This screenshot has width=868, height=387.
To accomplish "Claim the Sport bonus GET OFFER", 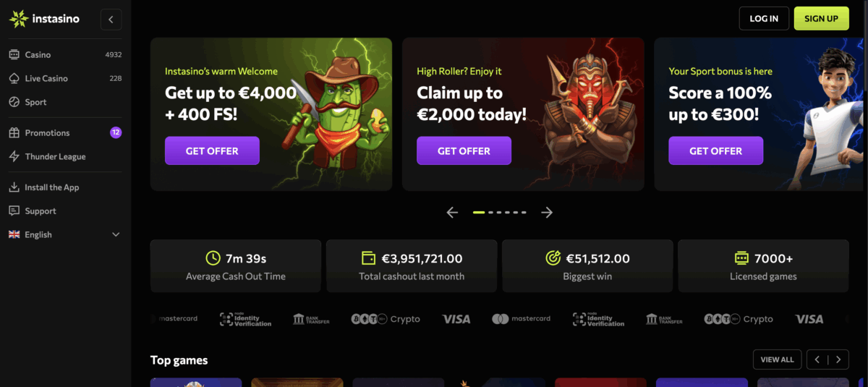I will [x=715, y=150].
